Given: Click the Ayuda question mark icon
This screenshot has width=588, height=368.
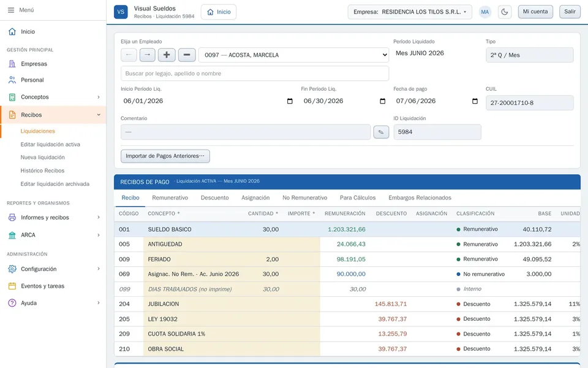Looking at the screenshot, I should [x=12, y=303].
